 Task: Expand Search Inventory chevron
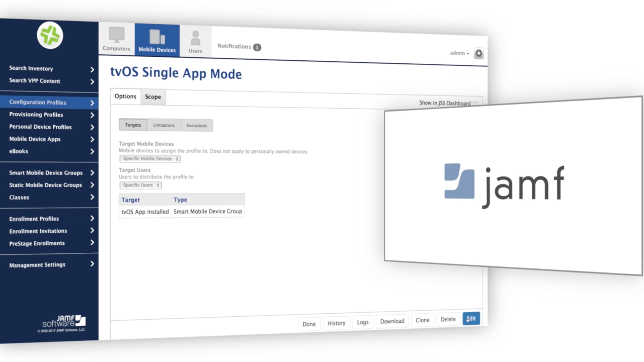tap(92, 70)
